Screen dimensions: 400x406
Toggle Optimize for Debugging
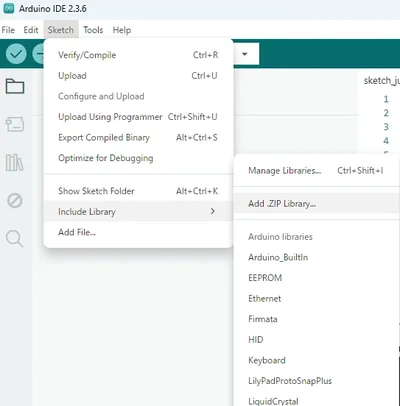(138, 158)
